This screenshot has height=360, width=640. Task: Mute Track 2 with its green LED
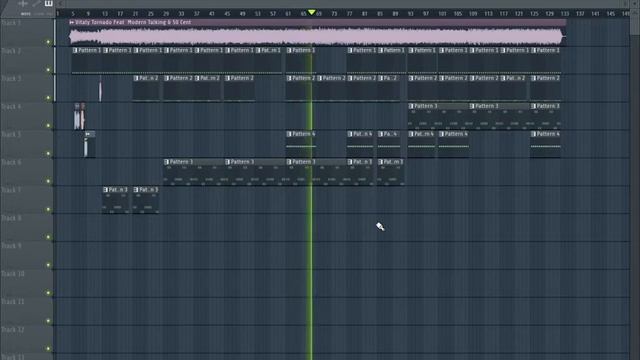point(48,70)
